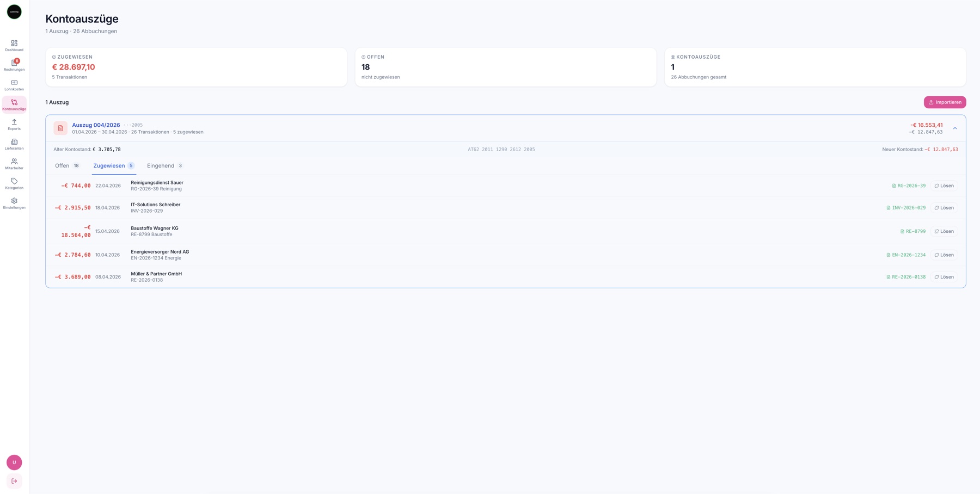Open the Mitarbeiter sidebar icon
980x494 pixels.
pyautogui.click(x=14, y=164)
